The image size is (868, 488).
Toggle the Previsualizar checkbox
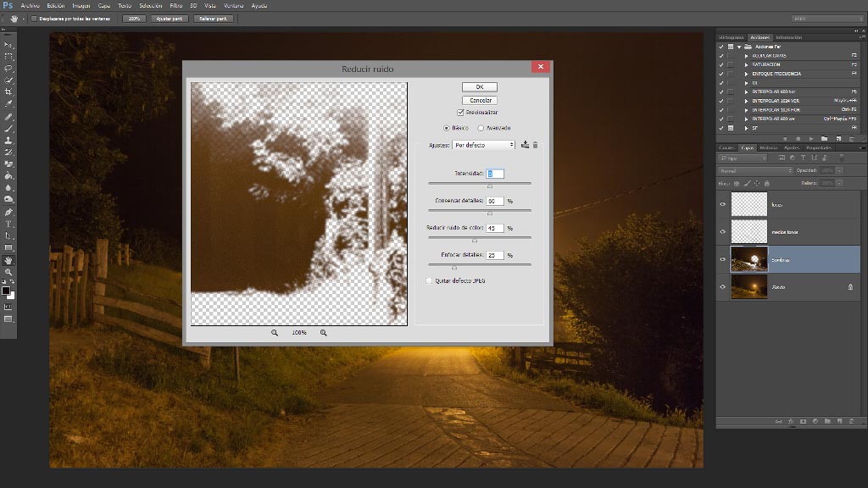[460, 113]
